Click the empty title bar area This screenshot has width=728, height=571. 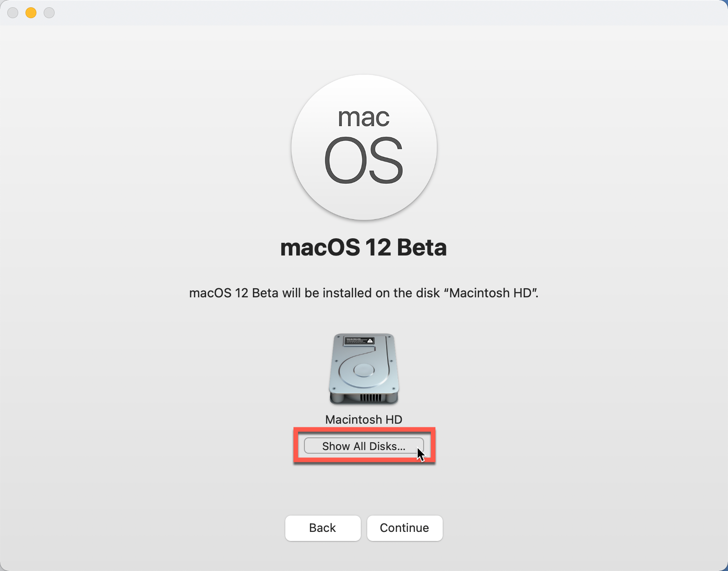click(364, 13)
